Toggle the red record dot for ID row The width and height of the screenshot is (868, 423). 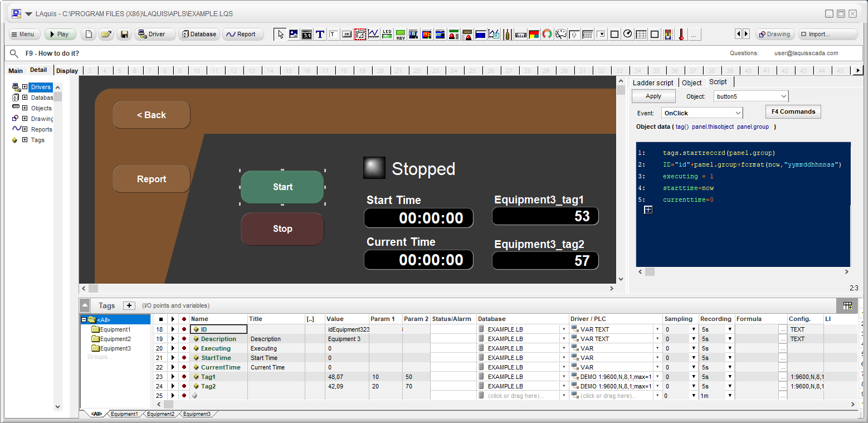point(184,329)
